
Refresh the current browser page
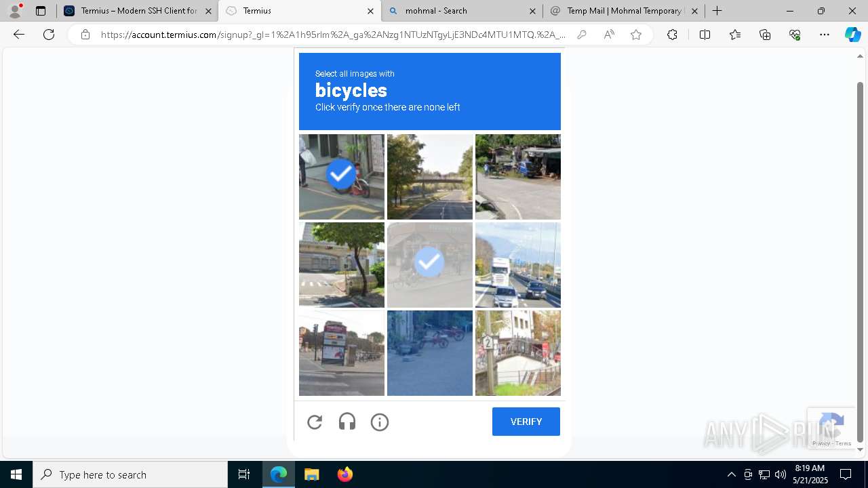49,35
